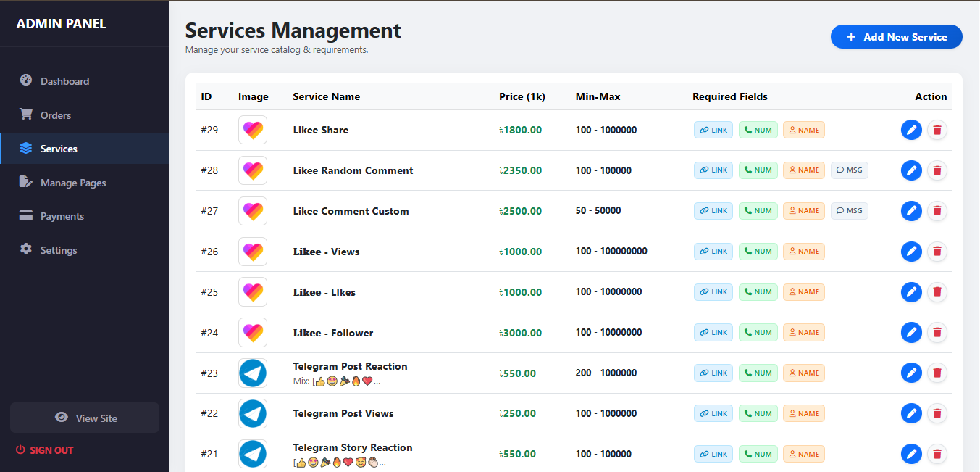The image size is (980, 472).
Task: Open Settings from the sidebar
Action: [x=58, y=250]
